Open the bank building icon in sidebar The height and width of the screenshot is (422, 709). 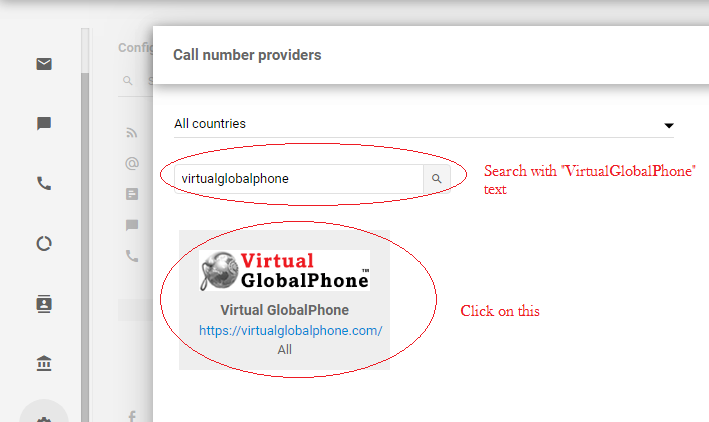(44, 363)
